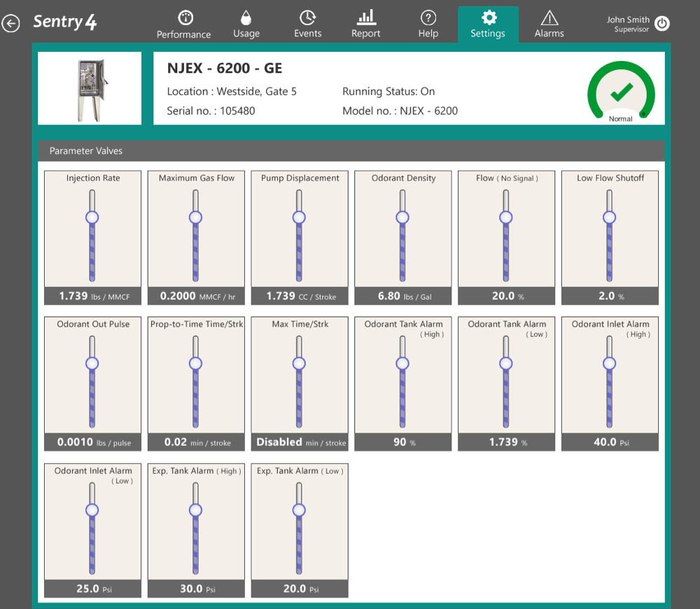Screen dimensions: 700x609
Task: Open the Performance gauge icon
Action: [x=185, y=17]
